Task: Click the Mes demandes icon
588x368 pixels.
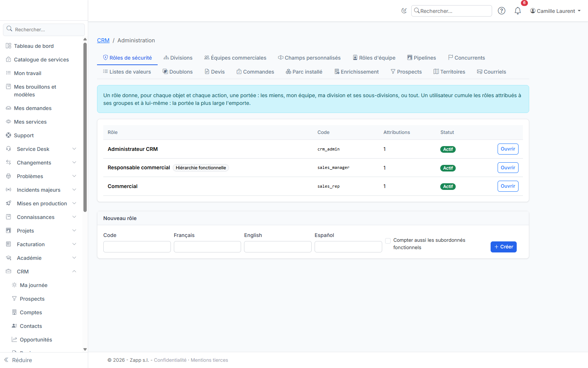Action: click(8, 108)
